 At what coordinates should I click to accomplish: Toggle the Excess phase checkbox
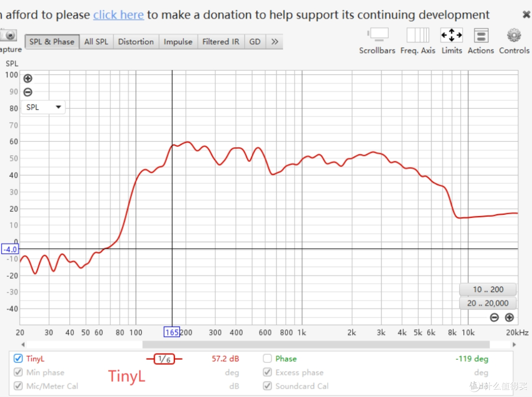click(267, 372)
